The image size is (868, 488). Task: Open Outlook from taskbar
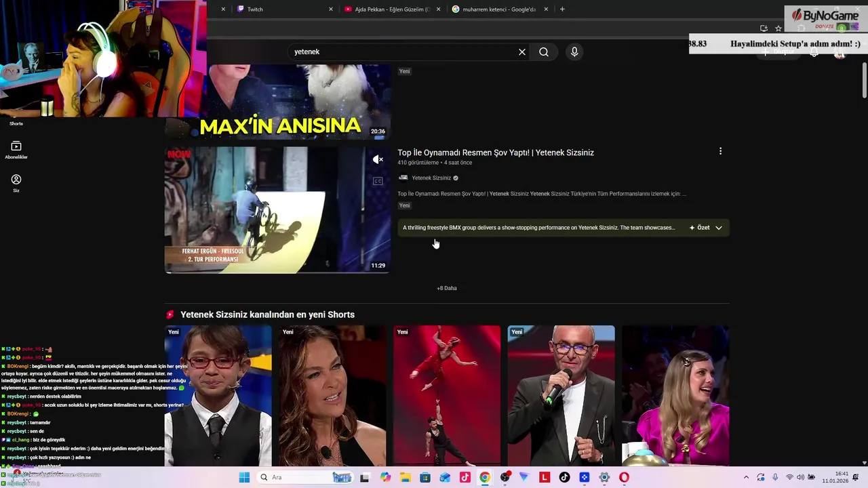[445, 477]
